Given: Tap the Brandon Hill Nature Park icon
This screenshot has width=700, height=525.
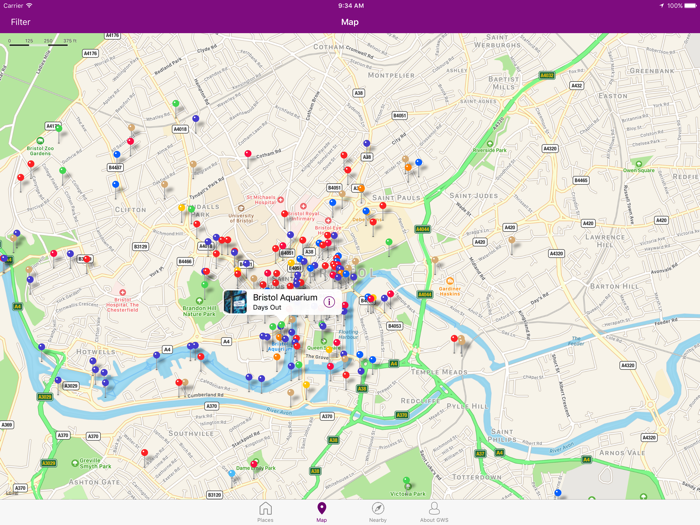Looking at the screenshot, I should click(x=199, y=301).
